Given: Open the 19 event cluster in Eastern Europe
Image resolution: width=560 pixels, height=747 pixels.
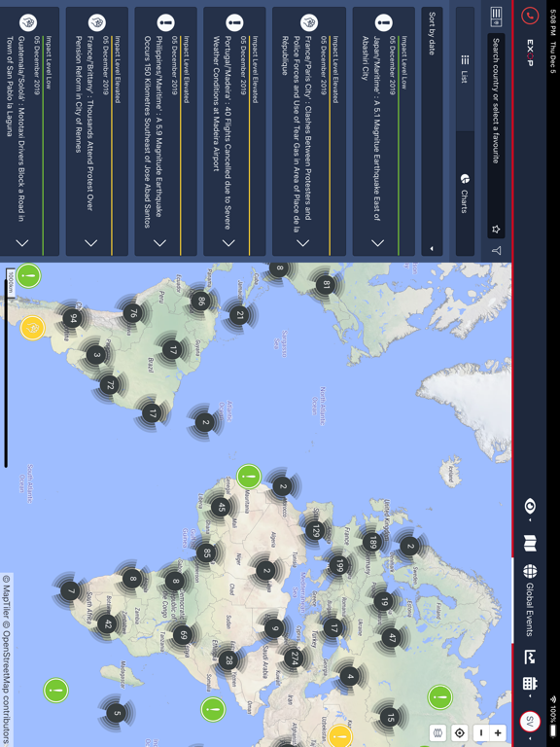Looking at the screenshot, I should pos(383,602).
